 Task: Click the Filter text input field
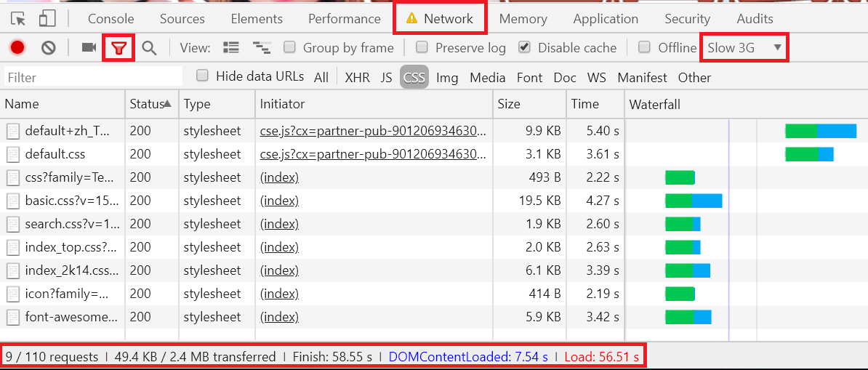pos(93,77)
